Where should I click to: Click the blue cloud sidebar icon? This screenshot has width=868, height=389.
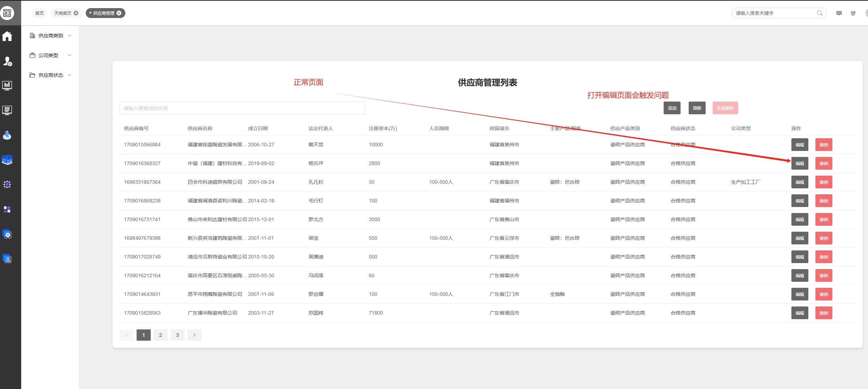(x=7, y=135)
